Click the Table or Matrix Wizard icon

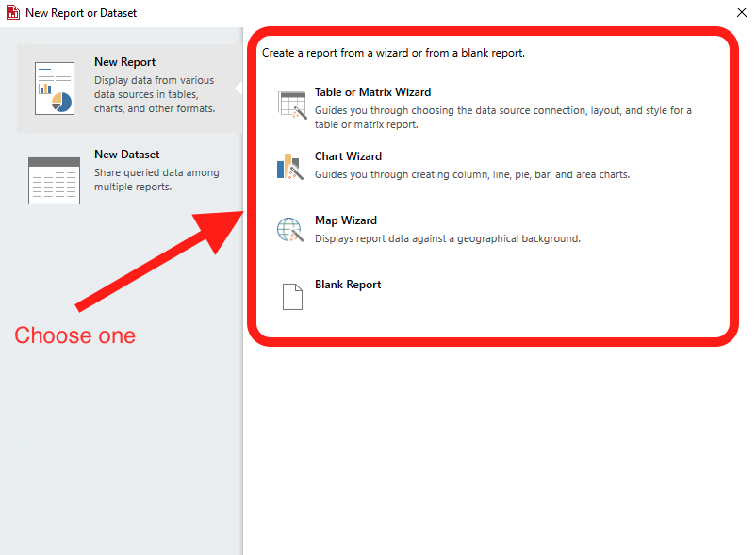(292, 105)
